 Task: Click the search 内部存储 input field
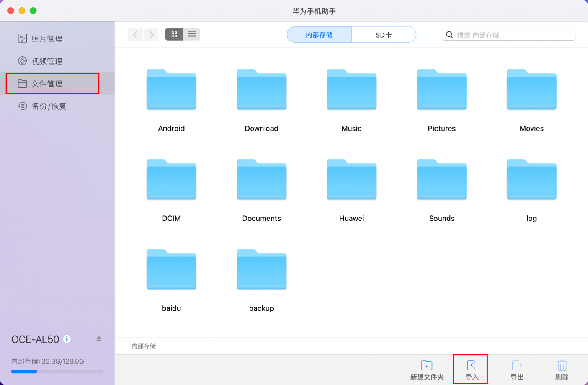click(509, 34)
